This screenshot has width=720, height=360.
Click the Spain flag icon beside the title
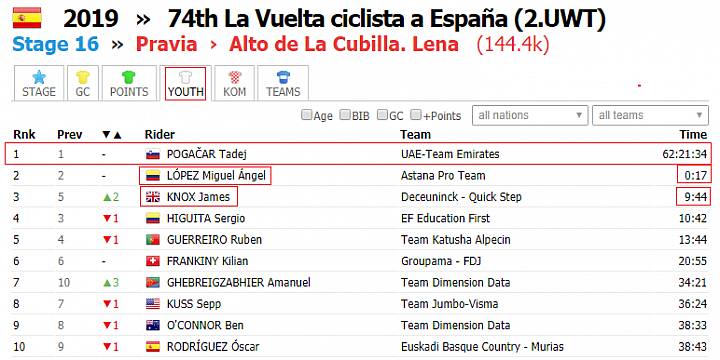27,18
